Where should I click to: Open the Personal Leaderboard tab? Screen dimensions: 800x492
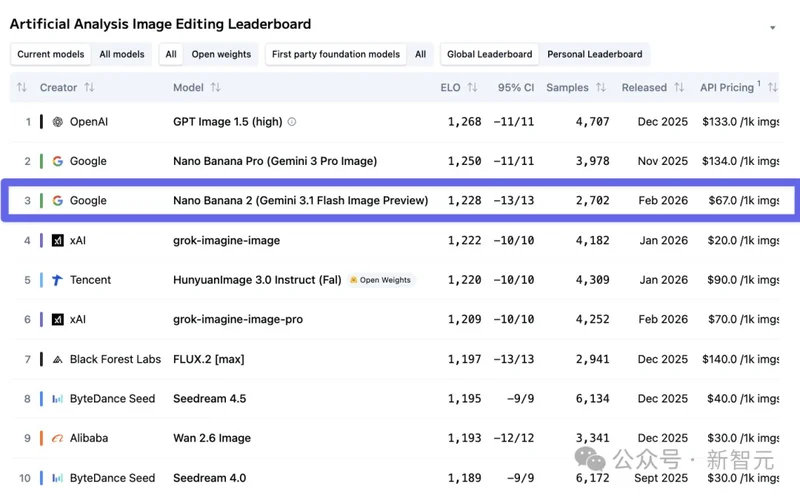coord(594,55)
